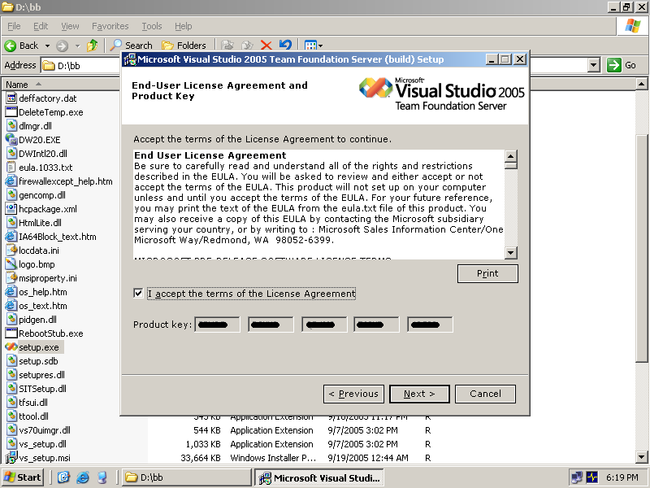Click the EULA scrollbar down arrow
Image resolution: width=650 pixels, height=488 pixels.
(x=511, y=252)
